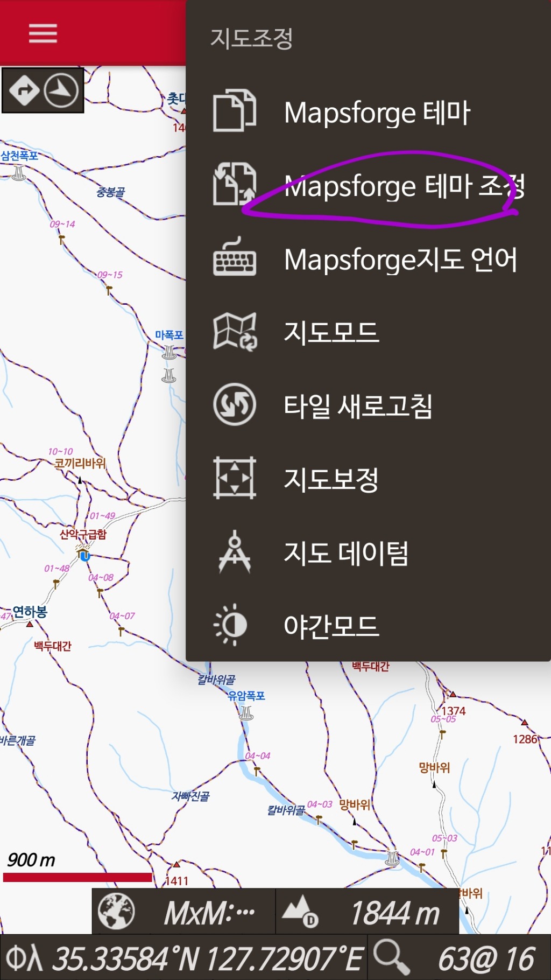
Task: Tap the 1374 peak marker
Action: click(453, 694)
